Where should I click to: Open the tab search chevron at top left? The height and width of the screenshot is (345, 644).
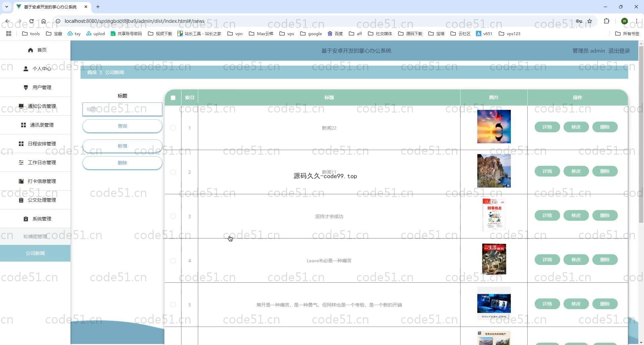pos(6,7)
